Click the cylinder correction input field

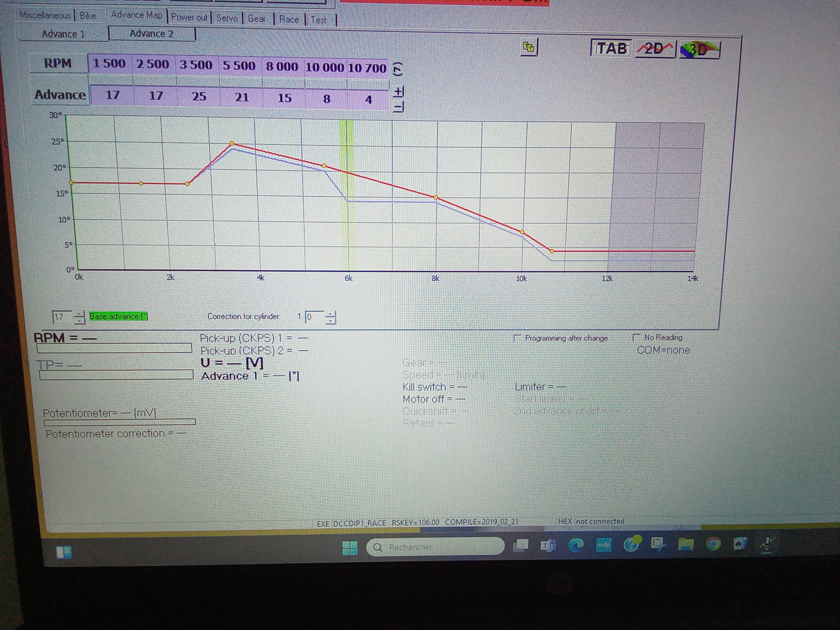[314, 317]
